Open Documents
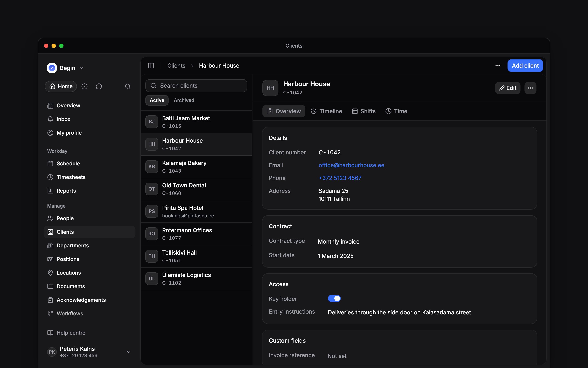Viewport: 588px width, 368px height. [x=89, y=286]
